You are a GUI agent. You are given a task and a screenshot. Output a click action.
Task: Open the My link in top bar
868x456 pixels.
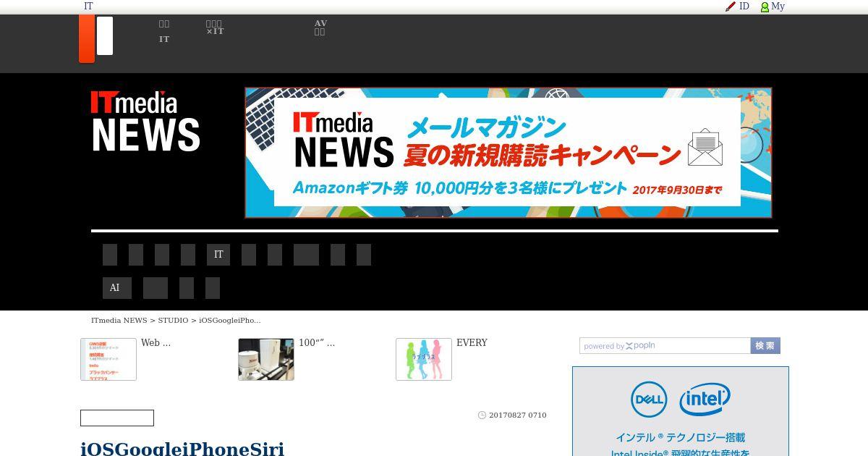click(x=778, y=7)
